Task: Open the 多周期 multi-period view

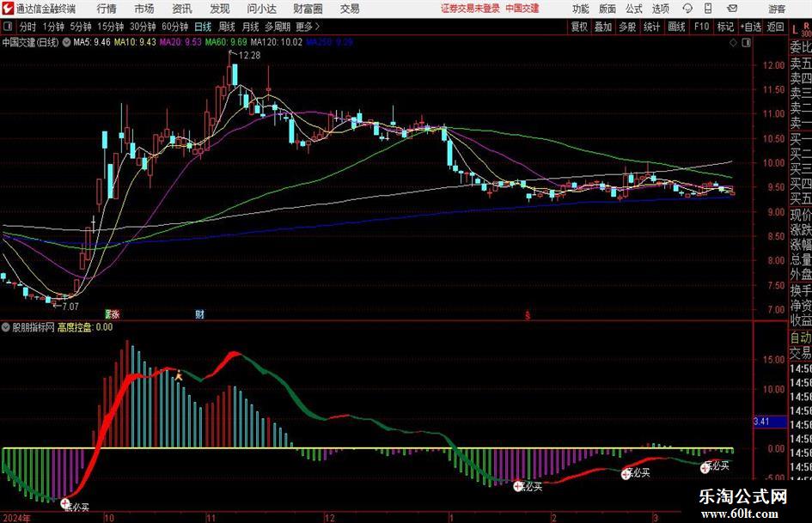Action: [278, 27]
